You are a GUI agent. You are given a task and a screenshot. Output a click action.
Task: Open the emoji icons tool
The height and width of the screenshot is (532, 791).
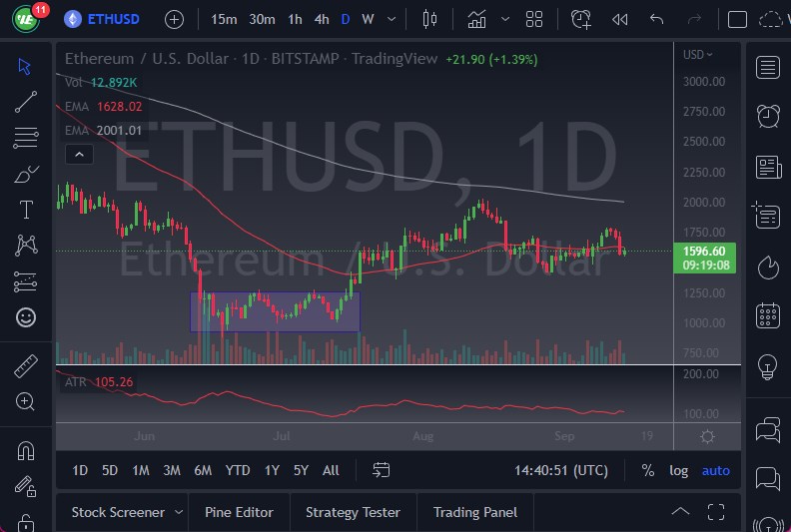(26, 317)
